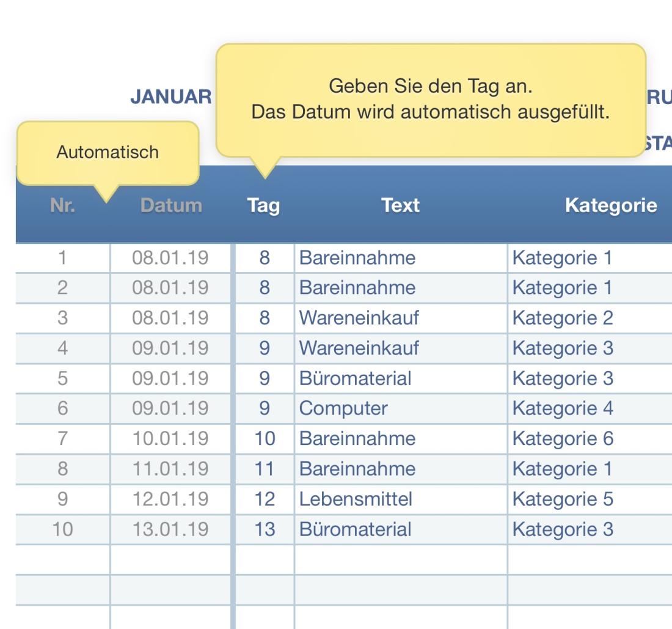Dismiss the Automatisch tooltip bubble

tap(108, 152)
